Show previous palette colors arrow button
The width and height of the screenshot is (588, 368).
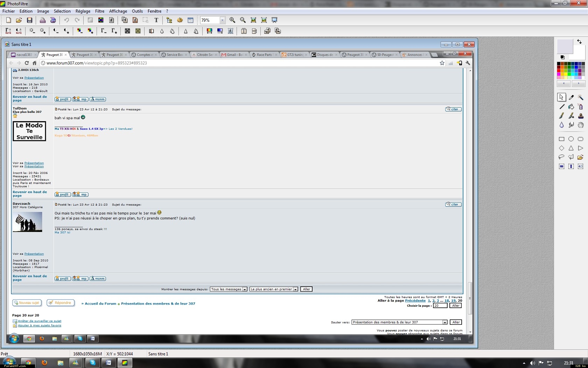click(x=564, y=83)
